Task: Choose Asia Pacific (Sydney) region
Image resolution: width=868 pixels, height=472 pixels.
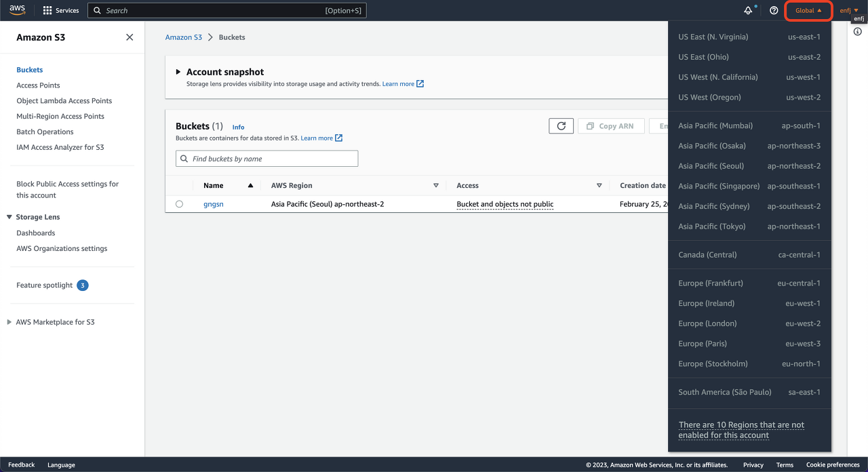Action: pyautogui.click(x=749, y=206)
